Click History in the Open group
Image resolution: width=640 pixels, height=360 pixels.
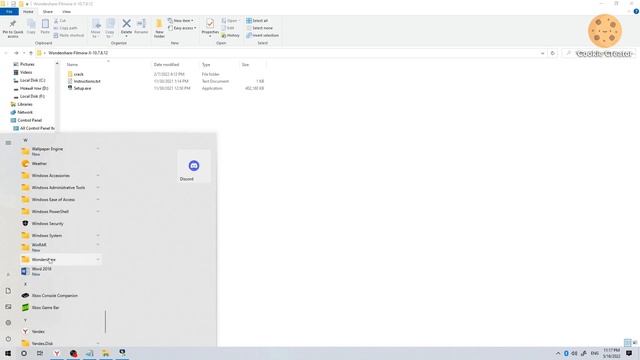point(231,36)
